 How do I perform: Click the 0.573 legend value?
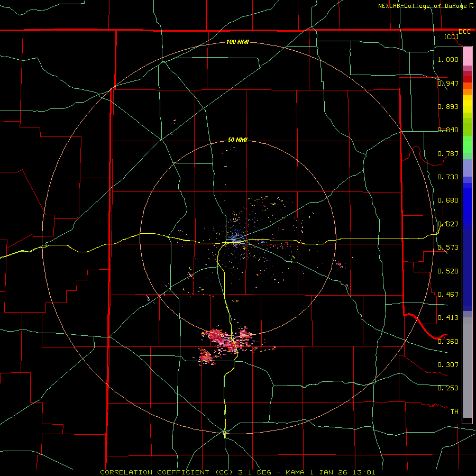click(448, 248)
